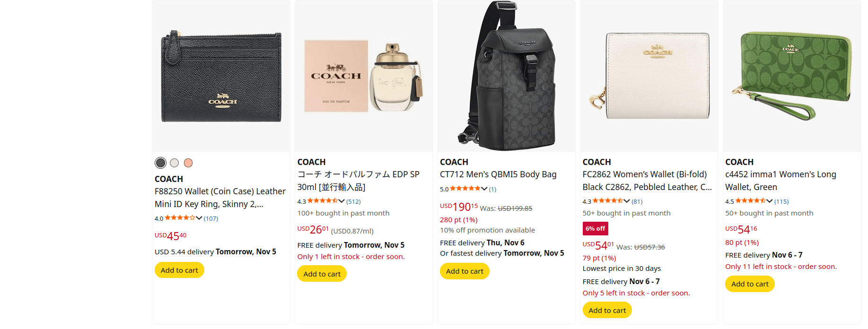
Task: Add F88250 coin case wallet to cart
Action: click(x=179, y=270)
